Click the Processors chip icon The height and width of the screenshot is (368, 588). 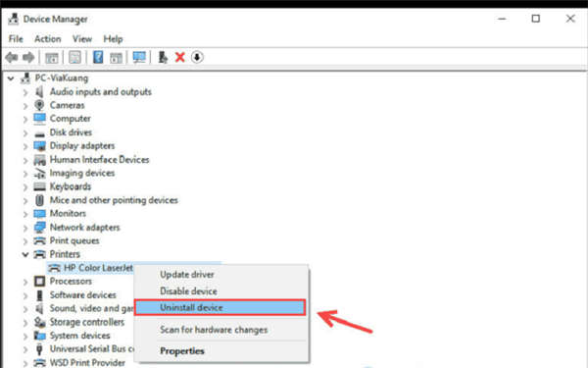tap(39, 282)
